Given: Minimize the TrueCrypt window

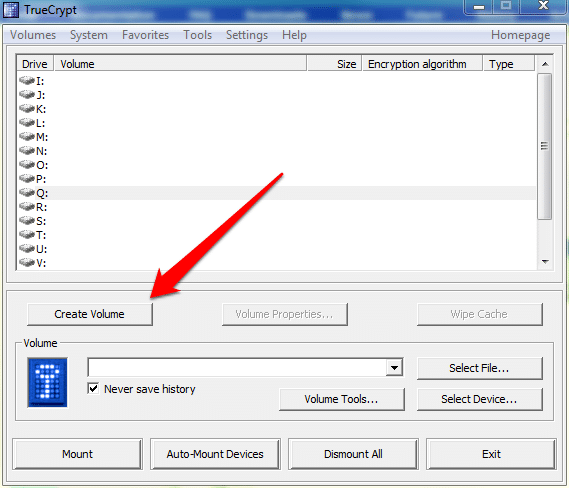Looking at the screenshot, I should click(479, 7).
